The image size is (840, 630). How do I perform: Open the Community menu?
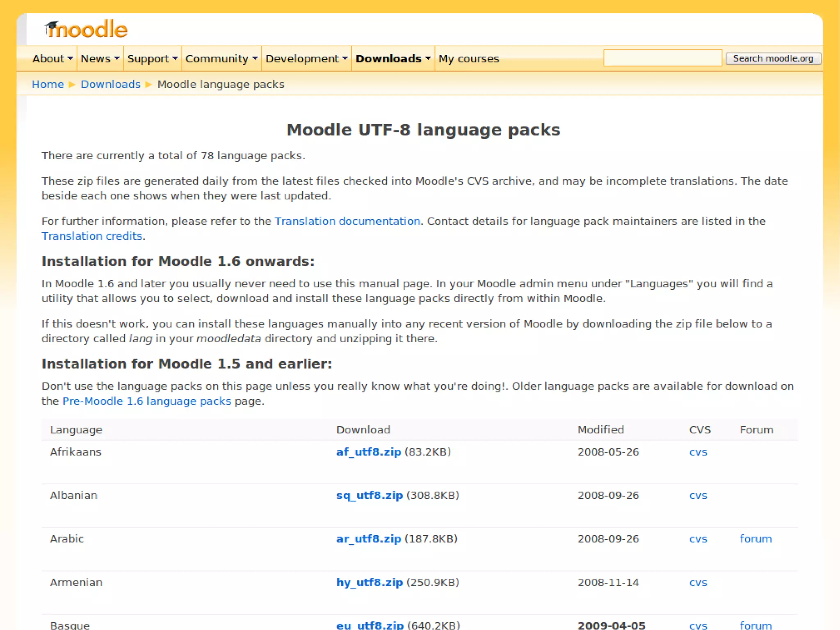221,59
